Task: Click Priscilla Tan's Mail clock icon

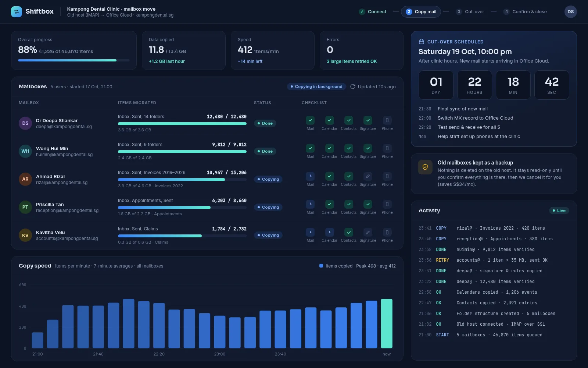Action: [x=310, y=204]
